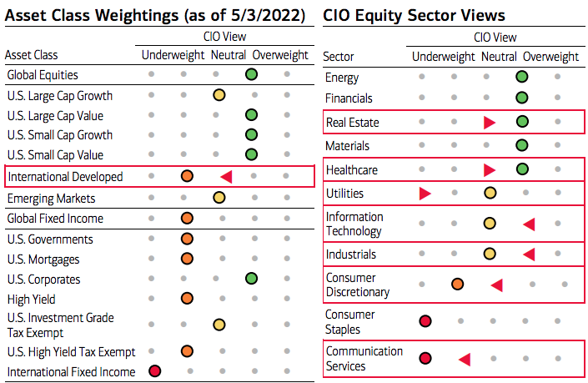The height and width of the screenshot is (383, 588).
Task: Click the CIO Equity Sector Views title
Action: (x=414, y=15)
